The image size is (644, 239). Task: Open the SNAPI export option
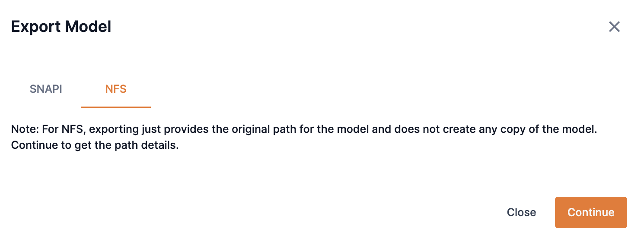(x=46, y=89)
